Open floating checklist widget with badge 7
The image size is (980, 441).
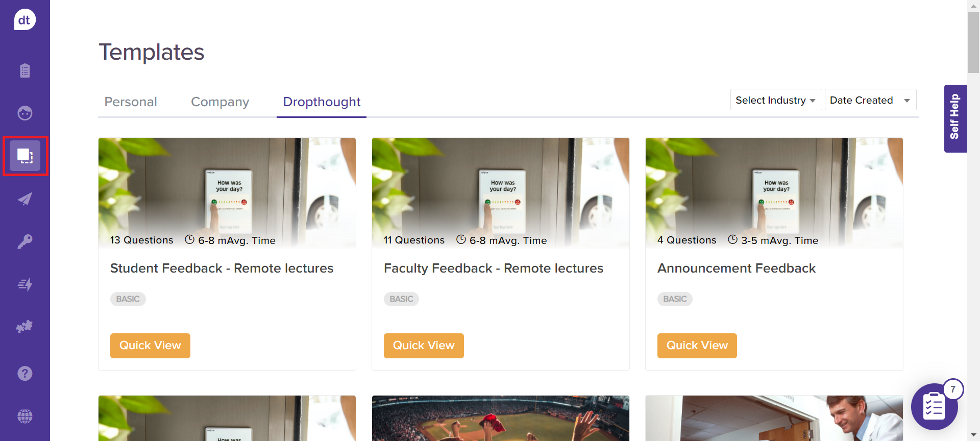(x=934, y=407)
